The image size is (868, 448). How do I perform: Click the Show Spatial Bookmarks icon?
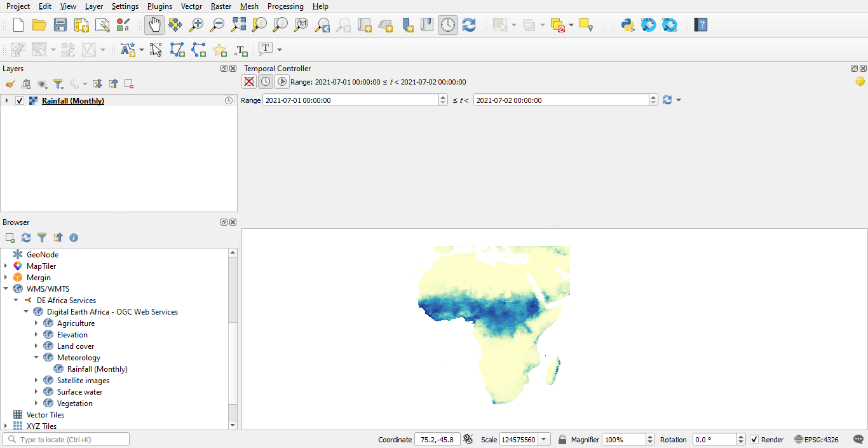pos(427,25)
